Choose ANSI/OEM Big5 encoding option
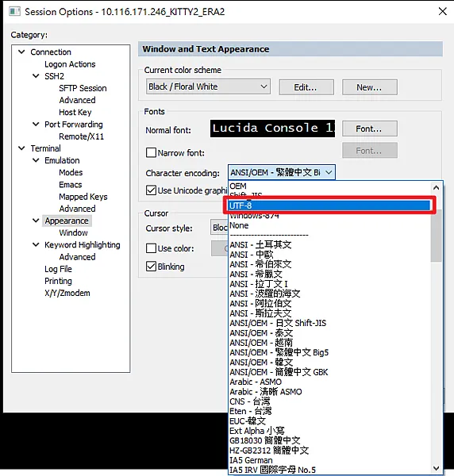The image size is (454, 476). (x=279, y=352)
